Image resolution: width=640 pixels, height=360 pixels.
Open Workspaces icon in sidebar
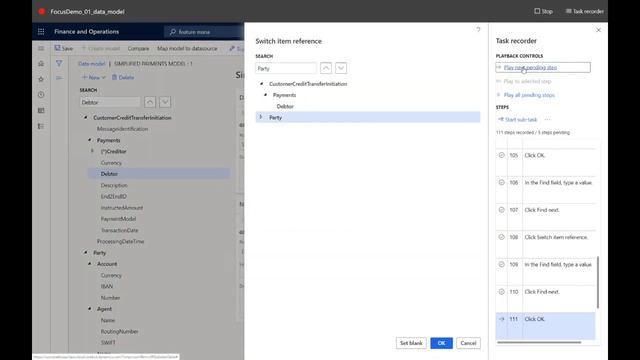41,111
